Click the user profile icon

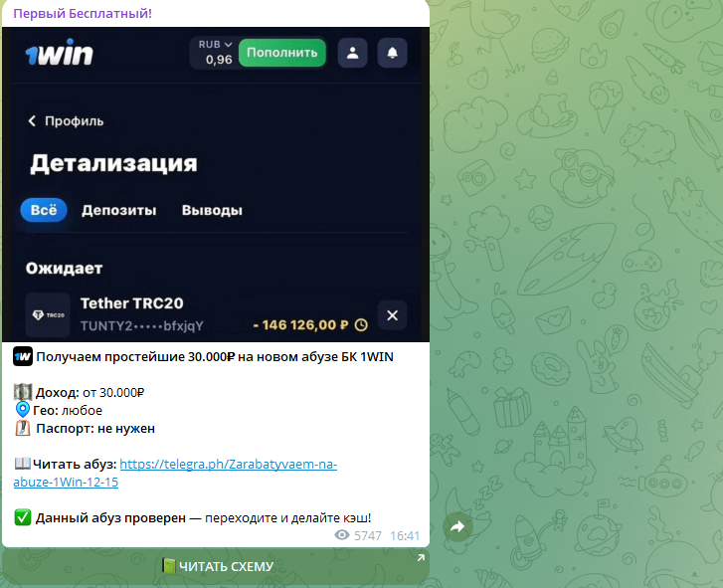tap(353, 53)
